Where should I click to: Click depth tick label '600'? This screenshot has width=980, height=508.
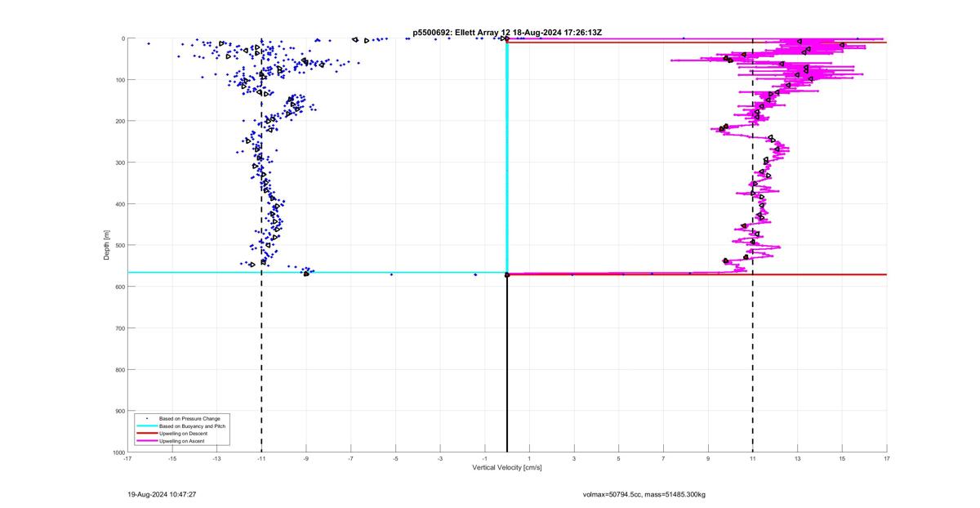119,287
